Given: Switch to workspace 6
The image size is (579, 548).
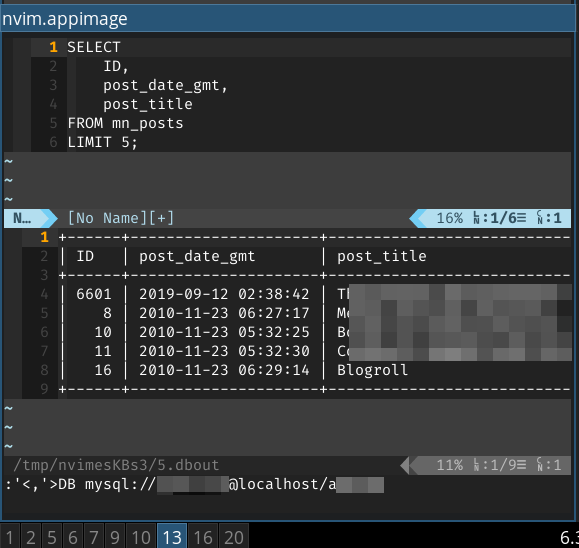Looking at the screenshot, I should (x=73, y=537).
